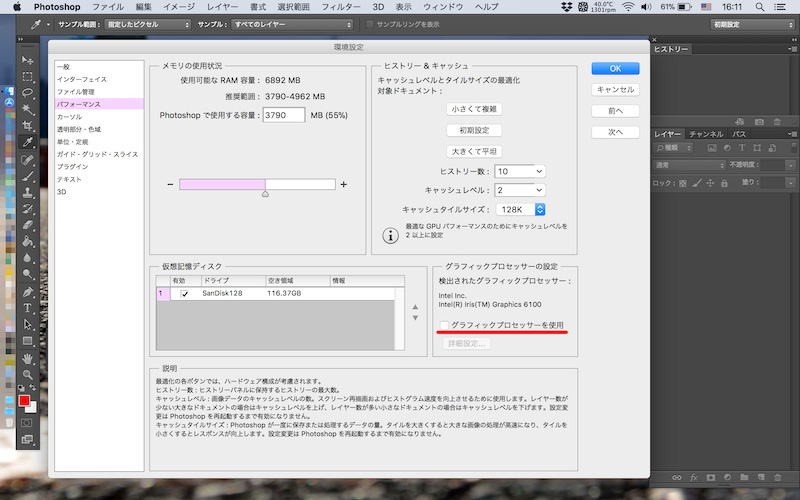The height and width of the screenshot is (500, 800).
Task: Open the イメージ menu
Action: click(x=179, y=7)
